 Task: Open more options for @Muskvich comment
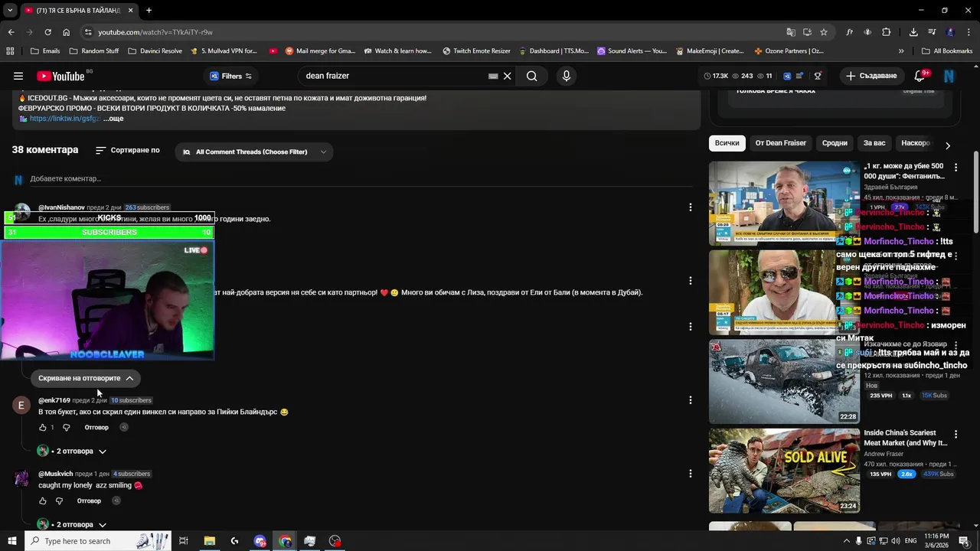[x=690, y=474]
